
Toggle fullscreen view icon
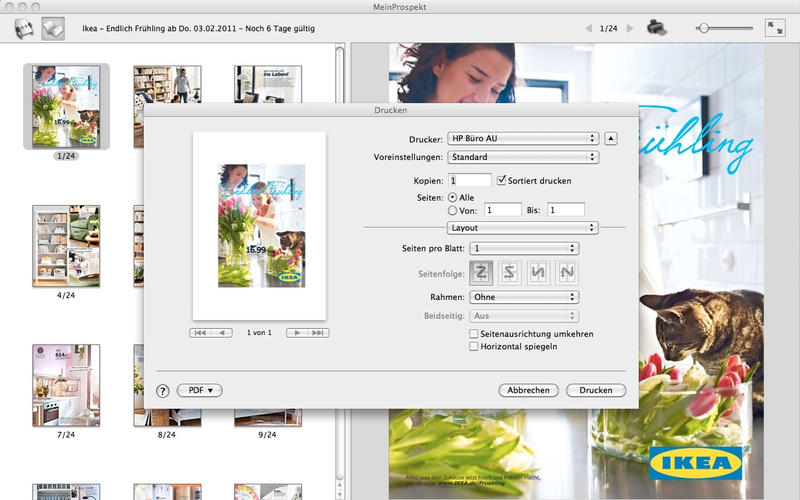(x=775, y=28)
